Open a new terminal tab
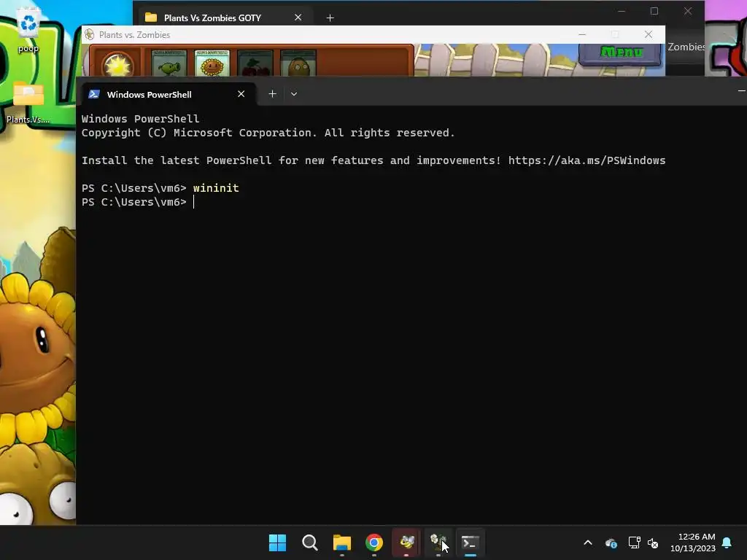747x560 pixels. click(x=273, y=94)
